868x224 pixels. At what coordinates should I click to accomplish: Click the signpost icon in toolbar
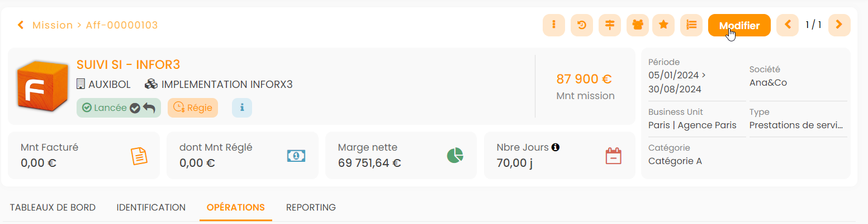click(609, 25)
